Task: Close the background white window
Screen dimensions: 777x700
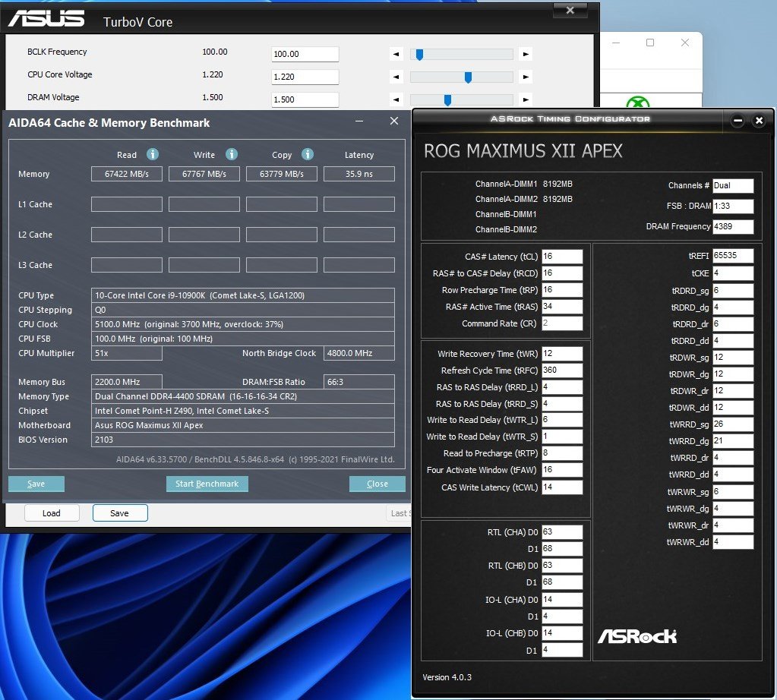Action: coord(685,43)
